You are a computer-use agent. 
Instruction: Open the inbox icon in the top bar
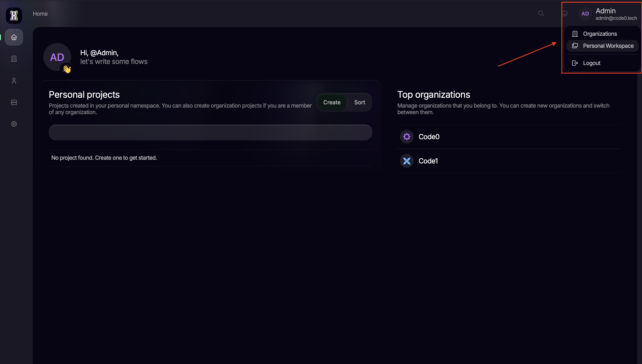coord(564,14)
